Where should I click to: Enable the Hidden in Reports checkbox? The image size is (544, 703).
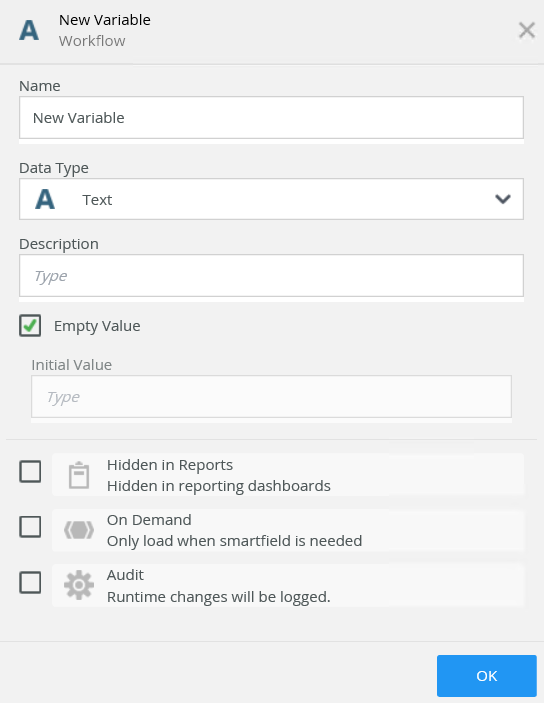(30, 471)
